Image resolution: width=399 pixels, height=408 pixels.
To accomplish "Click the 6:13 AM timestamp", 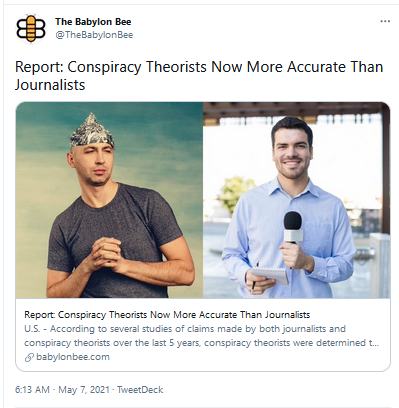I will tap(32, 390).
